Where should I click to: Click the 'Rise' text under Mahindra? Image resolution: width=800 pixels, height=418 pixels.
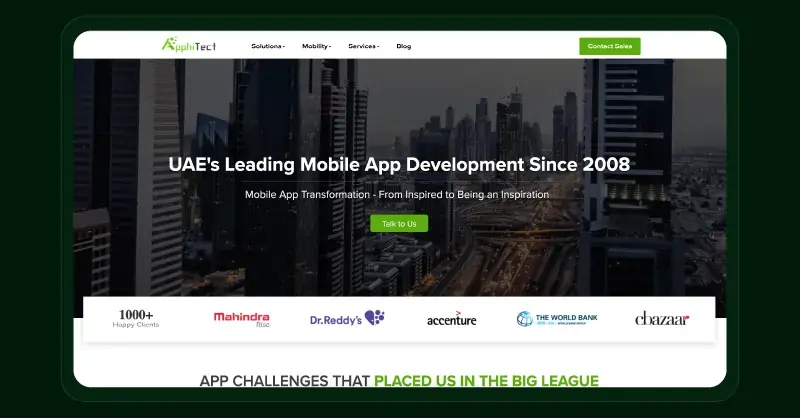click(x=263, y=325)
